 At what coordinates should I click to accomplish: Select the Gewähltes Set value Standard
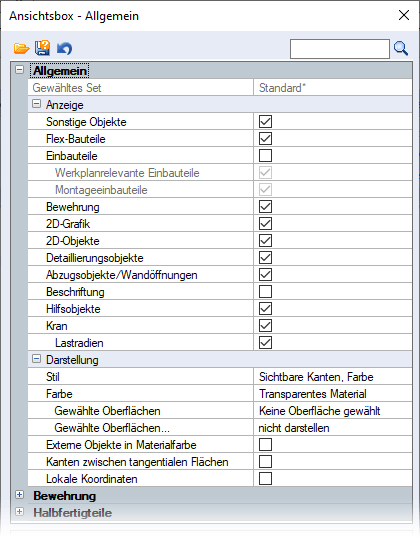[x=333, y=88]
